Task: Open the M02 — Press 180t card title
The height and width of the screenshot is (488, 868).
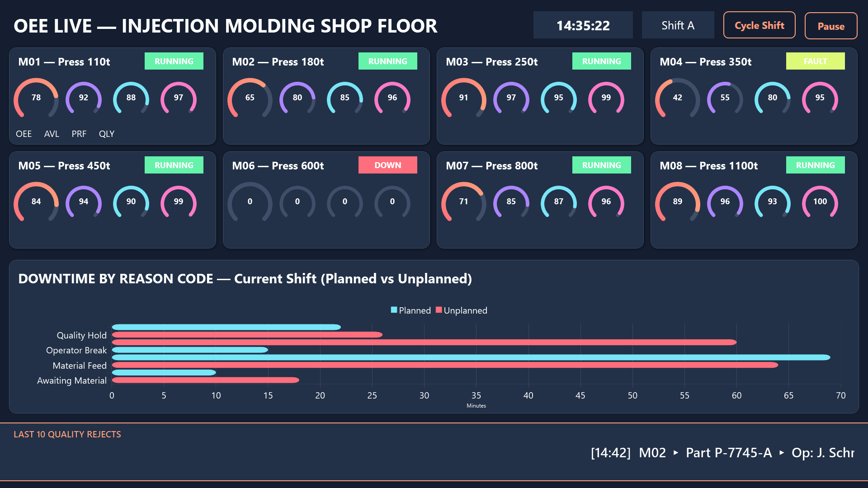Action: coord(278,62)
